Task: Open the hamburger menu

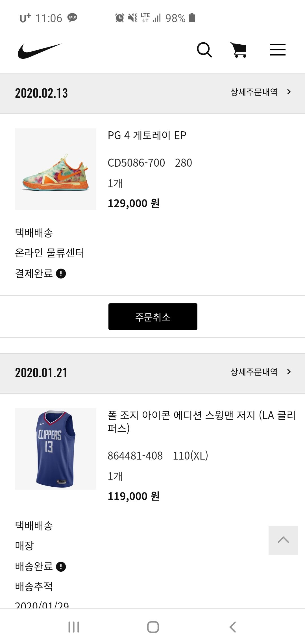Action: point(278,50)
